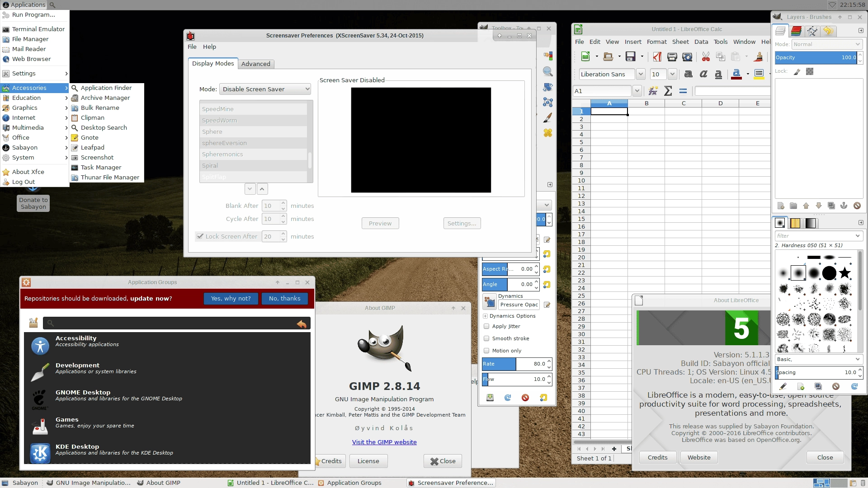Click the Clone Formatting paintbrush in Calc
868x488 pixels.
(x=759, y=56)
